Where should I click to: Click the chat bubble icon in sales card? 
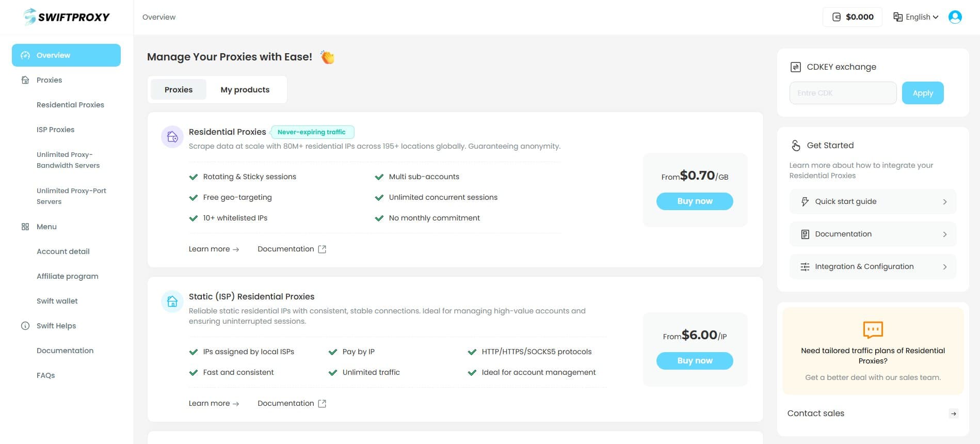coord(873,329)
